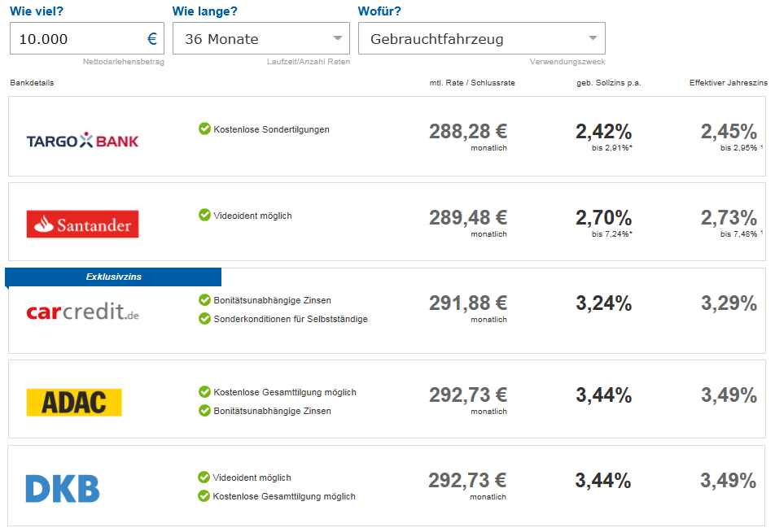775x532 pixels.
Task: Click the mtl. Rate / Schlussrate header
Action: (472, 82)
